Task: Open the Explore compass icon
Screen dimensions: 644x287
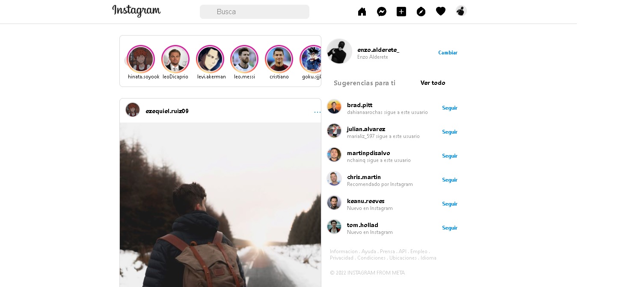Action: (x=421, y=12)
